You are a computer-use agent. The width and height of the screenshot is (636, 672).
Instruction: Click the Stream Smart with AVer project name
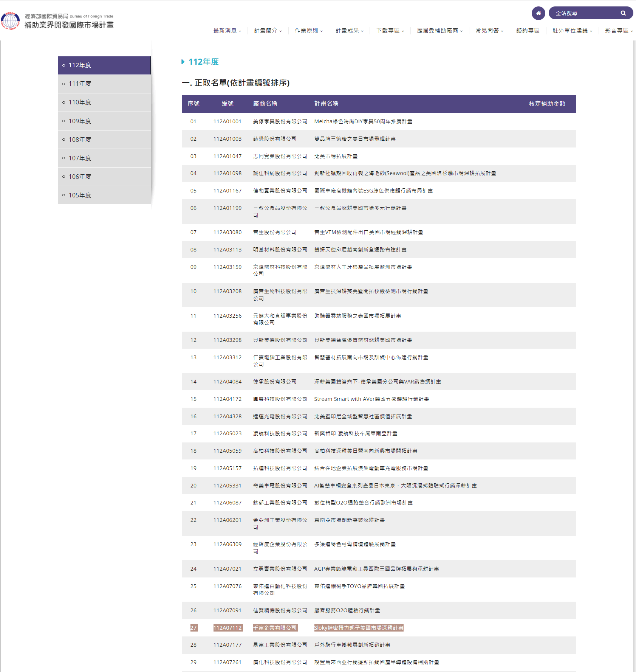pos(371,399)
